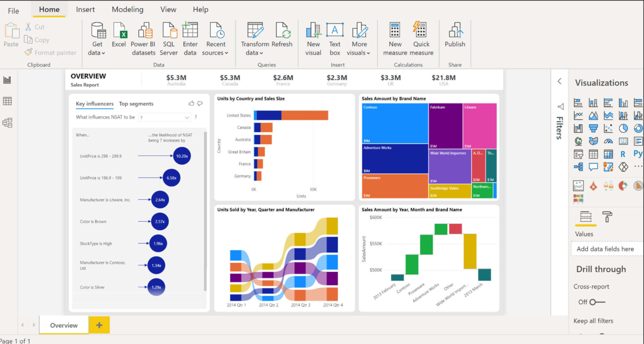The width and height of the screenshot is (644, 344).
Task: Switch to the Top segments tab
Action: click(x=136, y=104)
